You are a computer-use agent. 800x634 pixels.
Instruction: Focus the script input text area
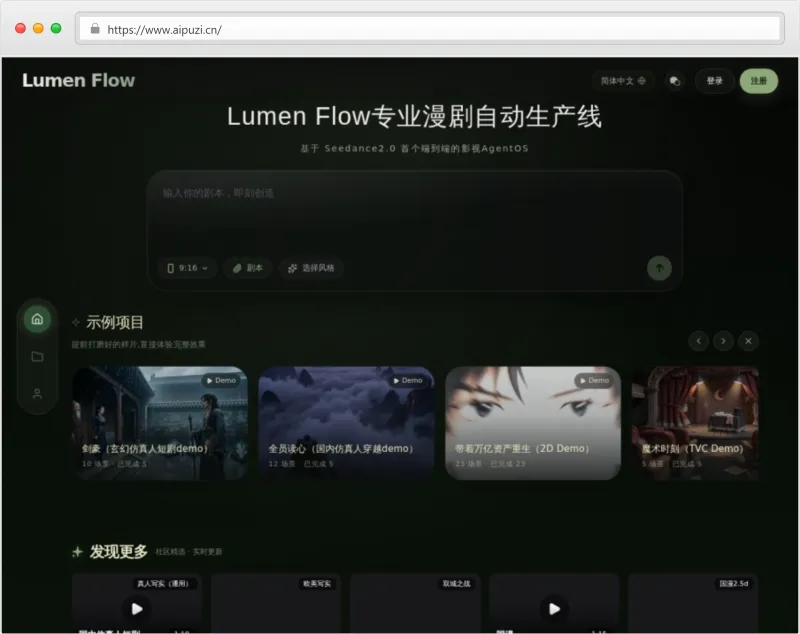tap(414, 212)
